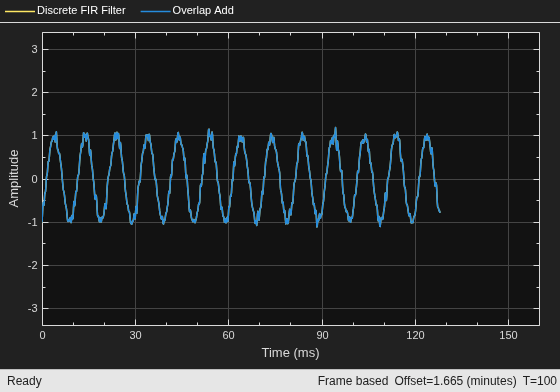560x392 pixels.
Task: Click the yellow Discrete FIR Filter line swatch
Action: pyautogui.click(x=20, y=11)
